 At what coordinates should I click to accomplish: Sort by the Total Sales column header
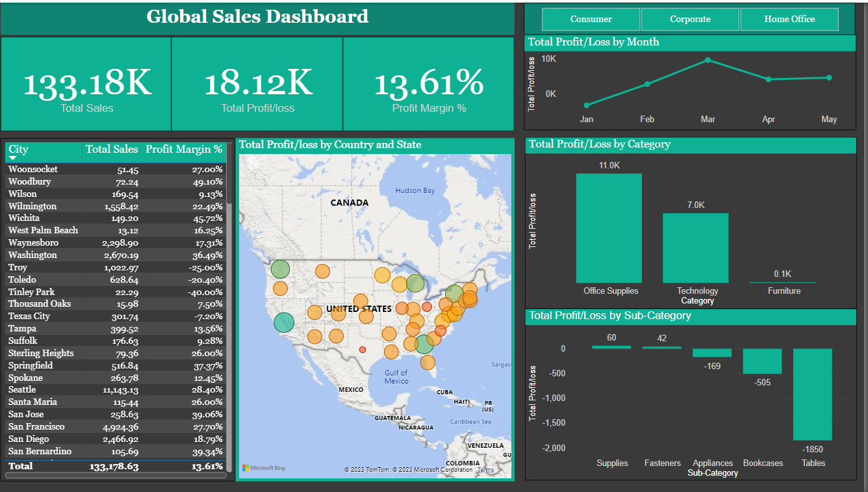coord(111,149)
